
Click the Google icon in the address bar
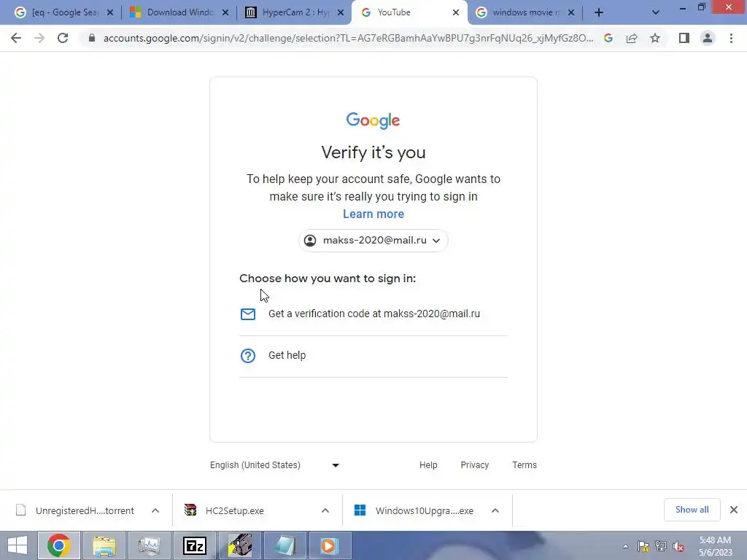(608, 38)
